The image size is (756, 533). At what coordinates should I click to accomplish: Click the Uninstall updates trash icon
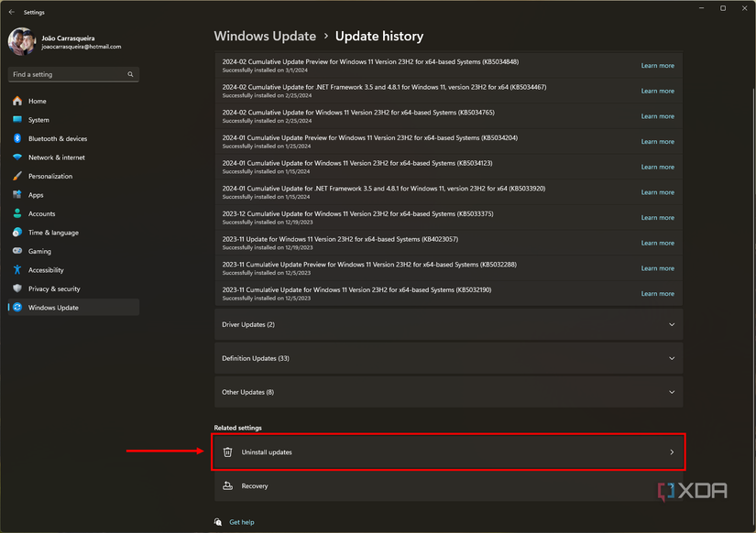coord(227,452)
